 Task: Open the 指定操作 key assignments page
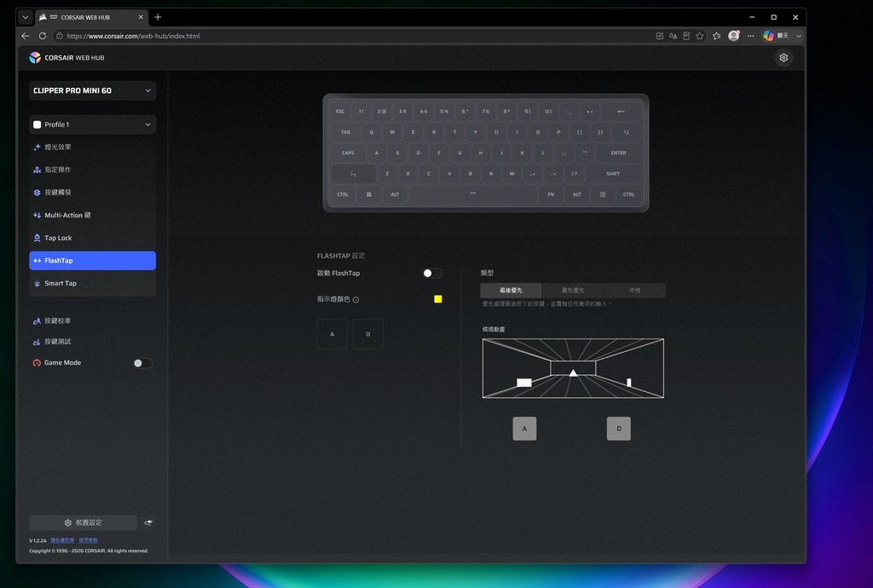click(x=92, y=170)
